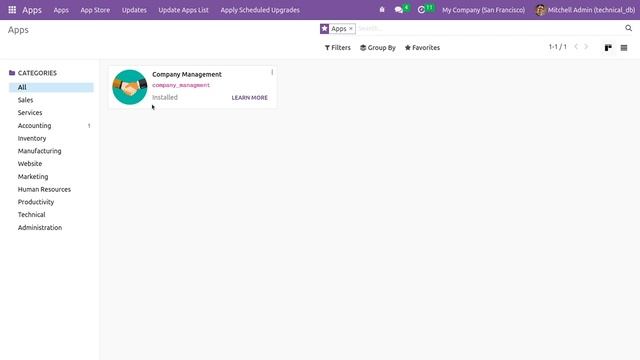Switch to List view
Image resolution: width=640 pixels, height=360 pixels.
[x=624, y=48]
